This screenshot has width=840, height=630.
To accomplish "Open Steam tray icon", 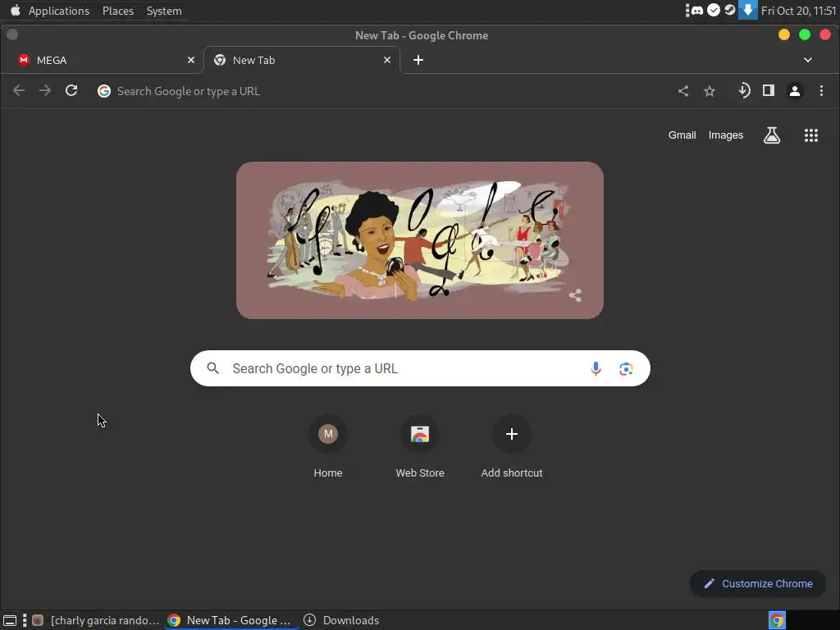I will [x=729, y=10].
